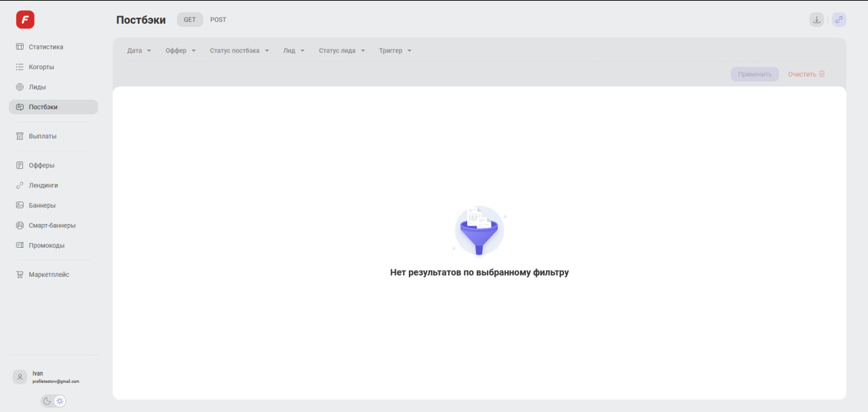Go to Когорты section
This screenshot has width=868, height=412.
pyautogui.click(x=41, y=67)
